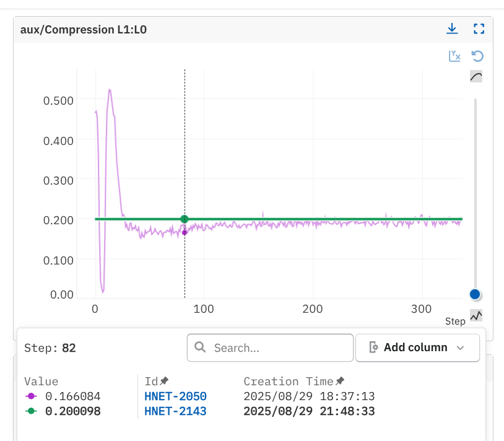Open run link HNET-2050
The height and width of the screenshot is (441, 504).
(x=175, y=396)
